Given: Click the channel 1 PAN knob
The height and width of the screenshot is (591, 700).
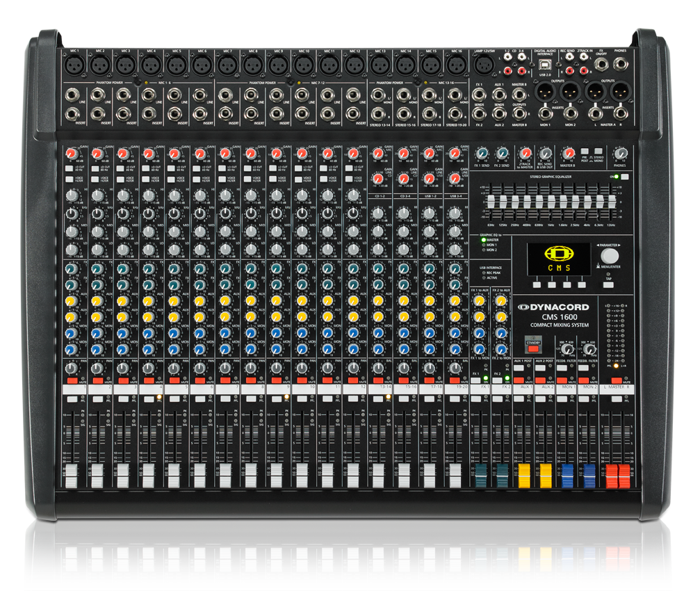Looking at the screenshot, I should tap(71, 368).
